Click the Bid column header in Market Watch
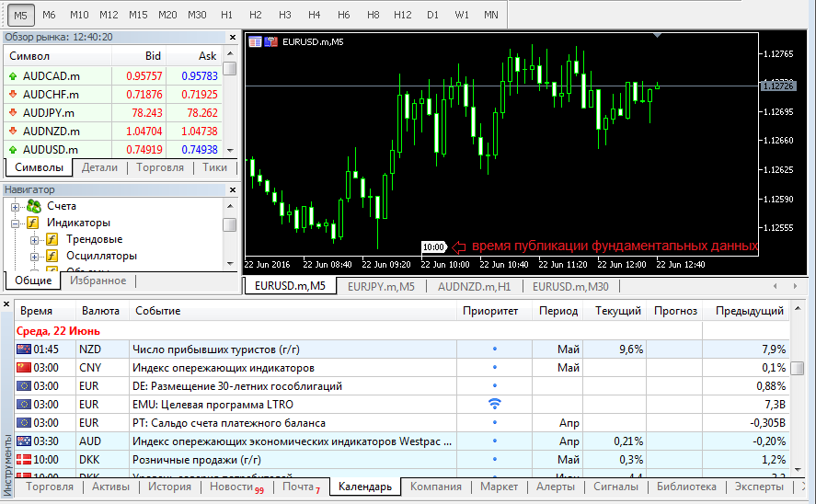816x504 pixels. [x=153, y=56]
